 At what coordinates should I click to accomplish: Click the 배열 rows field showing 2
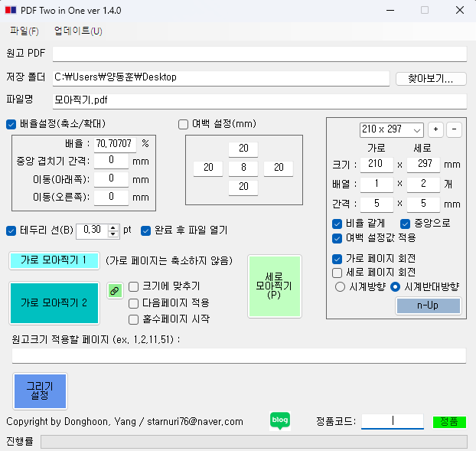point(423,185)
